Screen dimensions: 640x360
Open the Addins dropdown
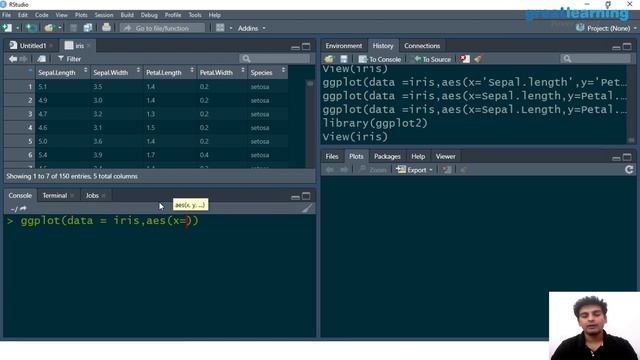pyautogui.click(x=251, y=28)
